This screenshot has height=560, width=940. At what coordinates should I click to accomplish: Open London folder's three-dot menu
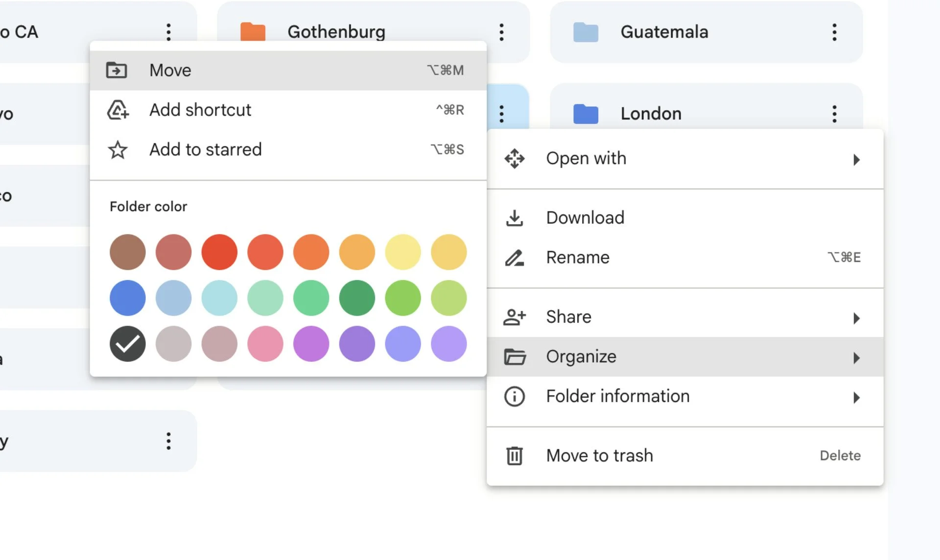click(x=835, y=114)
